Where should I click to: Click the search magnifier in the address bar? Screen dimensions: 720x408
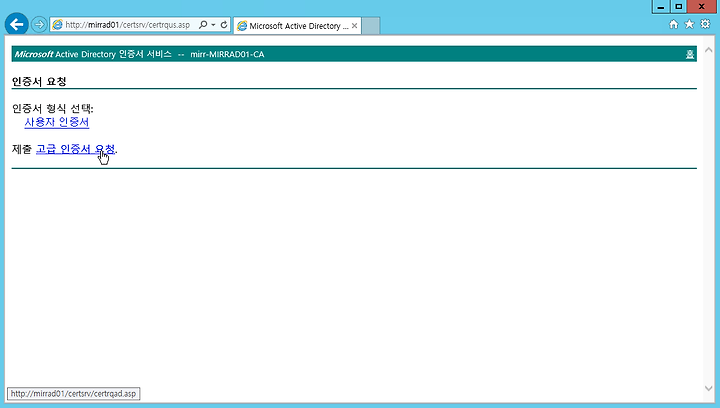(x=203, y=25)
